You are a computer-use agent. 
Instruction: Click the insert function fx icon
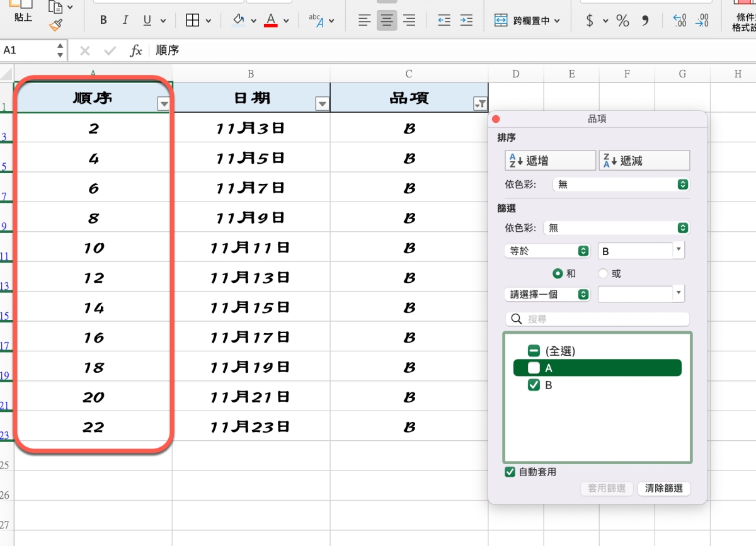pyautogui.click(x=136, y=50)
